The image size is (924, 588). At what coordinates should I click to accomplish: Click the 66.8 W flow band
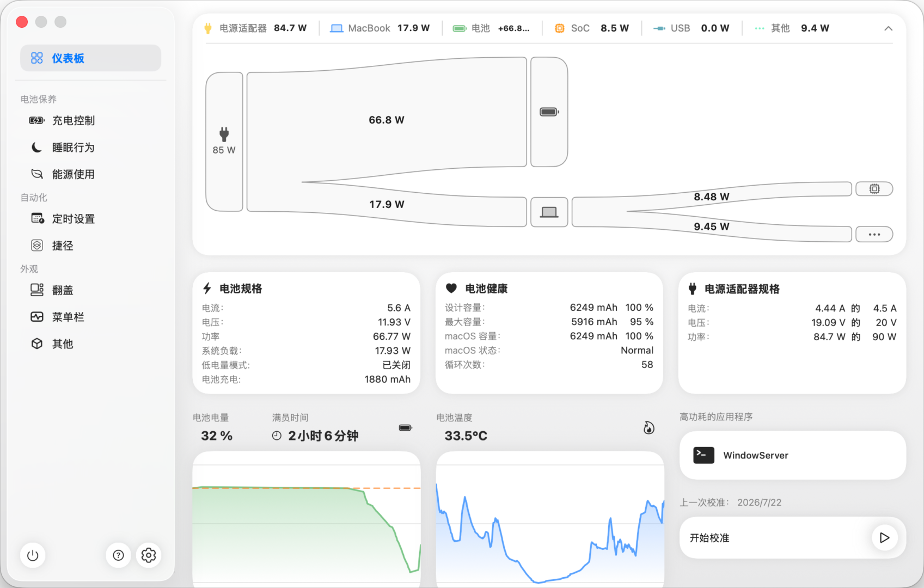tap(387, 120)
